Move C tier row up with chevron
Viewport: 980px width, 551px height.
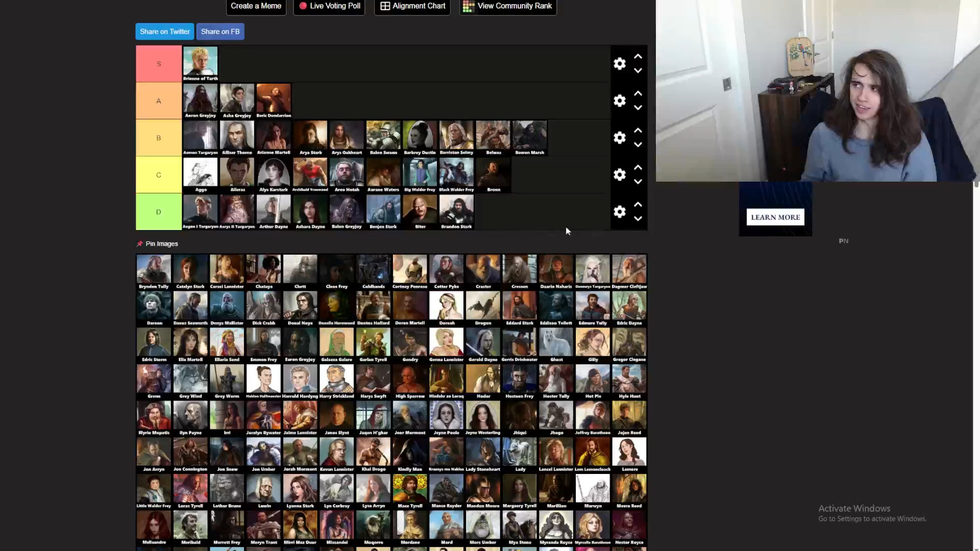[638, 167]
